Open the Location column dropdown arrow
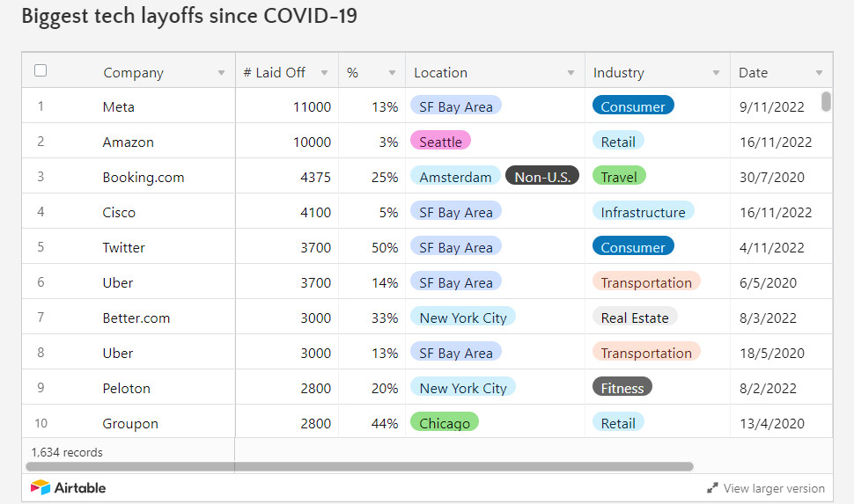Screen dimensions: 854x504 click(x=571, y=73)
